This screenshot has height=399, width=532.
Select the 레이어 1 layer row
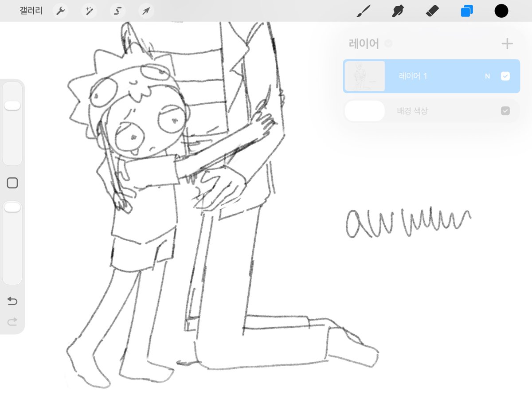point(431,76)
